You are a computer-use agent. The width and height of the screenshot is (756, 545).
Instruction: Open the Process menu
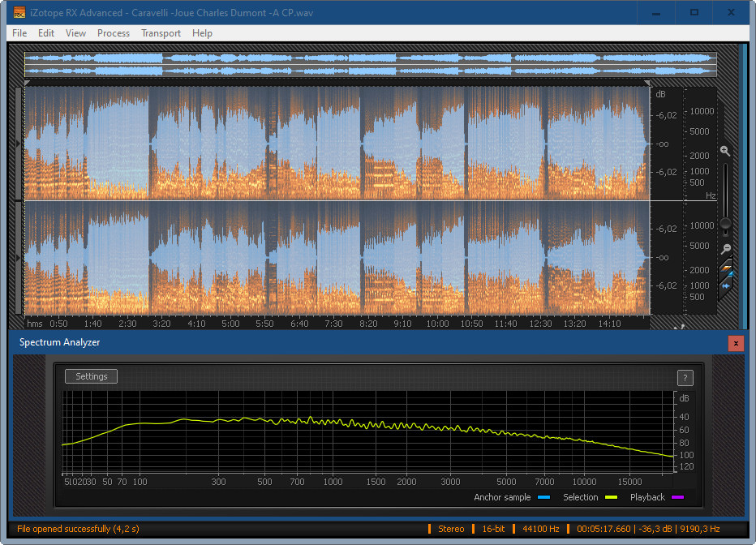point(114,33)
